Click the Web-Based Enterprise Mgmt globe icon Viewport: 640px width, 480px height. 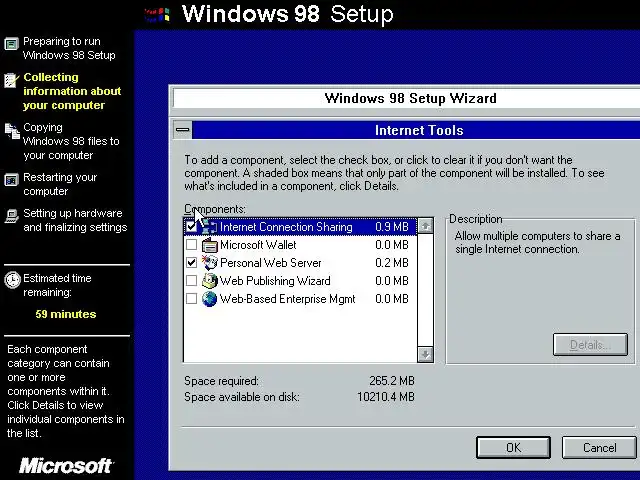(209, 299)
